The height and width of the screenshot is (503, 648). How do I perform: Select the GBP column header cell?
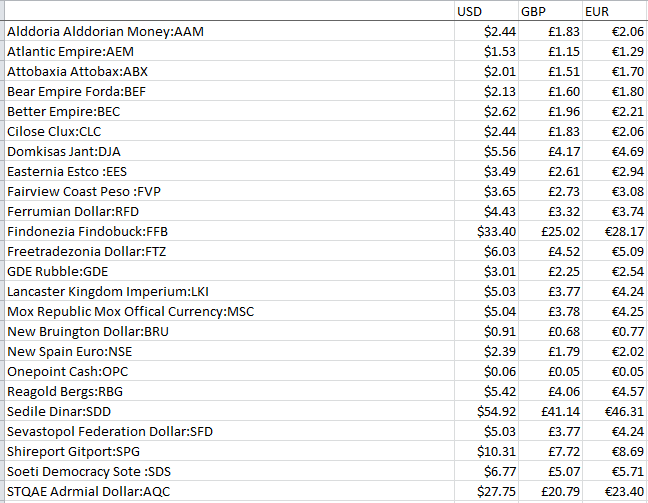click(x=550, y=11)
